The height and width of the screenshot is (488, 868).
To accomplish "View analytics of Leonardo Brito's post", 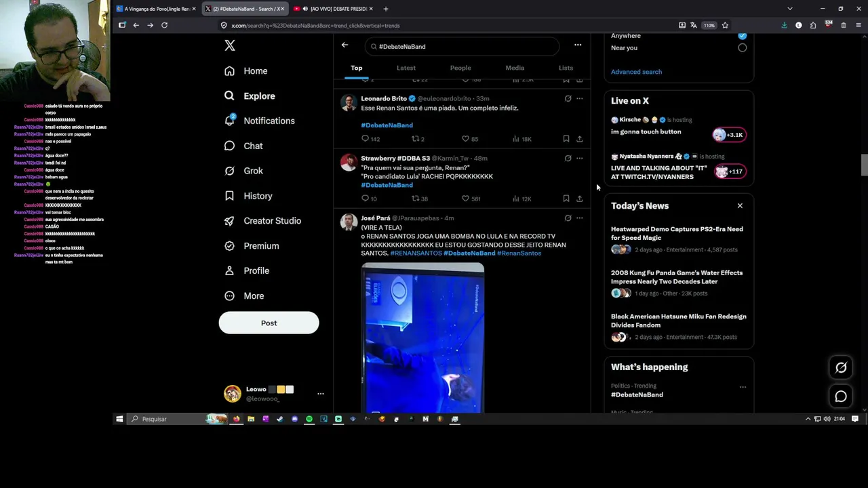I will click(x=522, y=139).
